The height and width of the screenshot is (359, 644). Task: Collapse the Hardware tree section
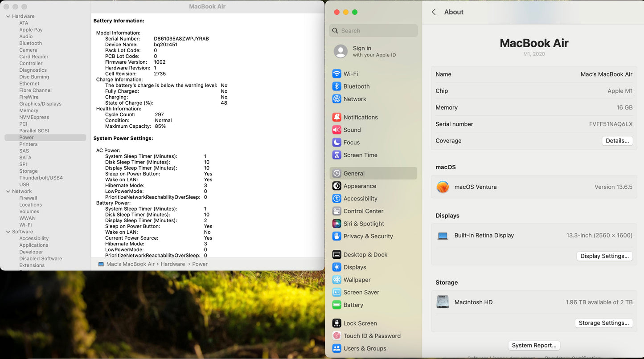[8, 16]
